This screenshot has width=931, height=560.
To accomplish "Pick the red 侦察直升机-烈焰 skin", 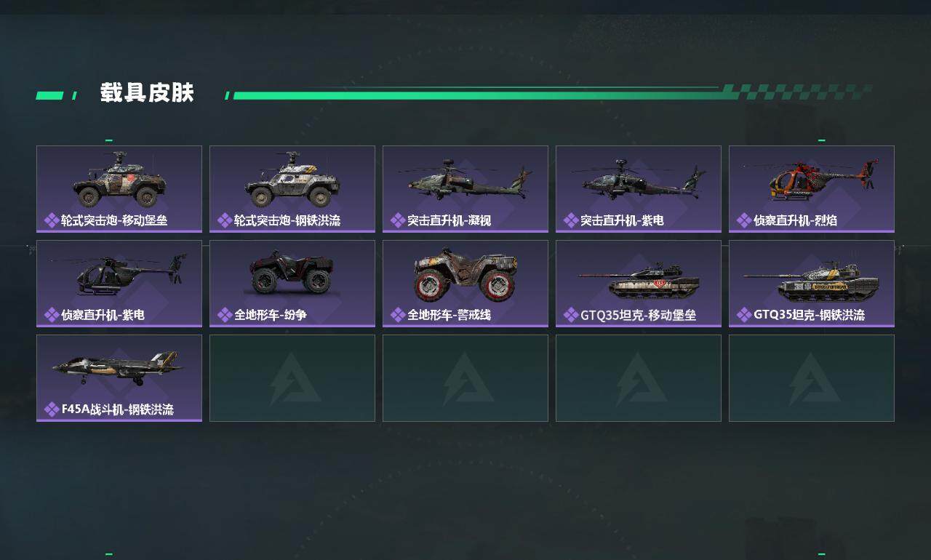I will [812, 189].
